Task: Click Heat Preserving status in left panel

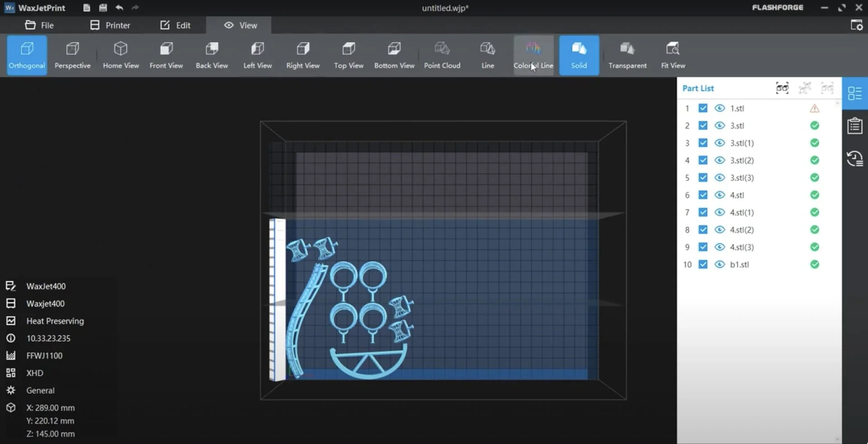Action: click(55, 321)
